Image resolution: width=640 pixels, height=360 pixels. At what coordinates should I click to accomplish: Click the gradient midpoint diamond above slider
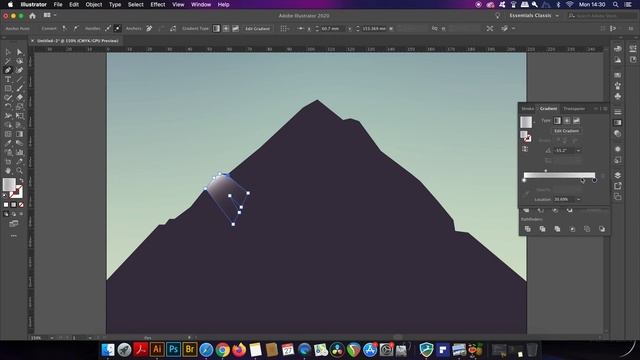click(546, 171)
